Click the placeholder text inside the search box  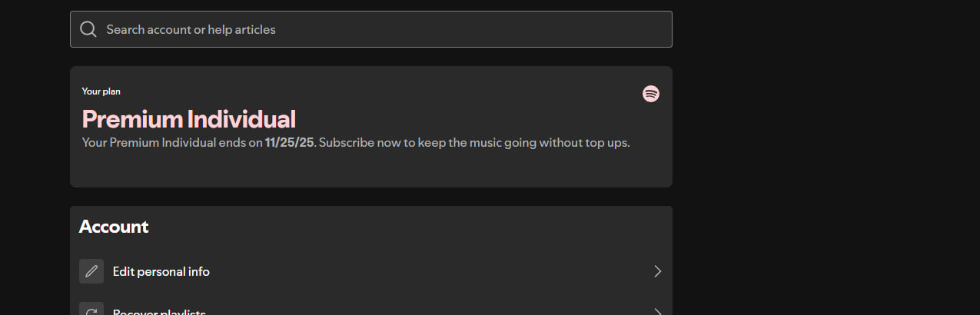[x=191, y=29]
